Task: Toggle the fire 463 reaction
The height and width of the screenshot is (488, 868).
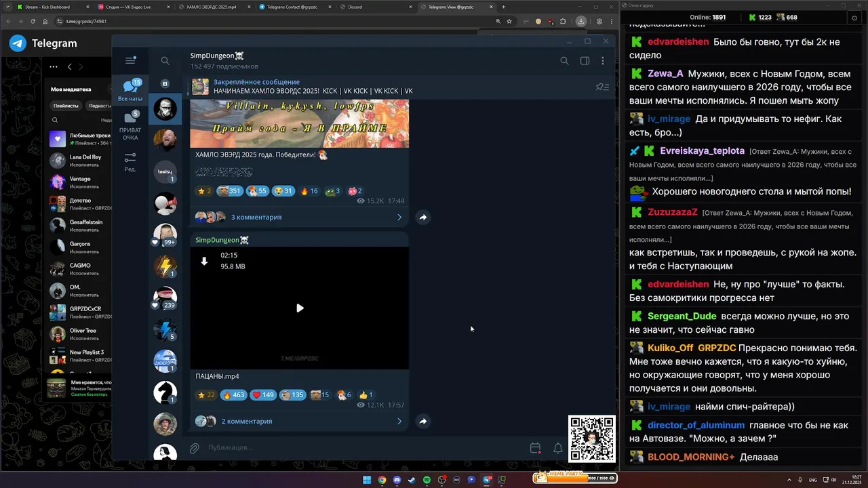Action: click(x=233, y=394)
